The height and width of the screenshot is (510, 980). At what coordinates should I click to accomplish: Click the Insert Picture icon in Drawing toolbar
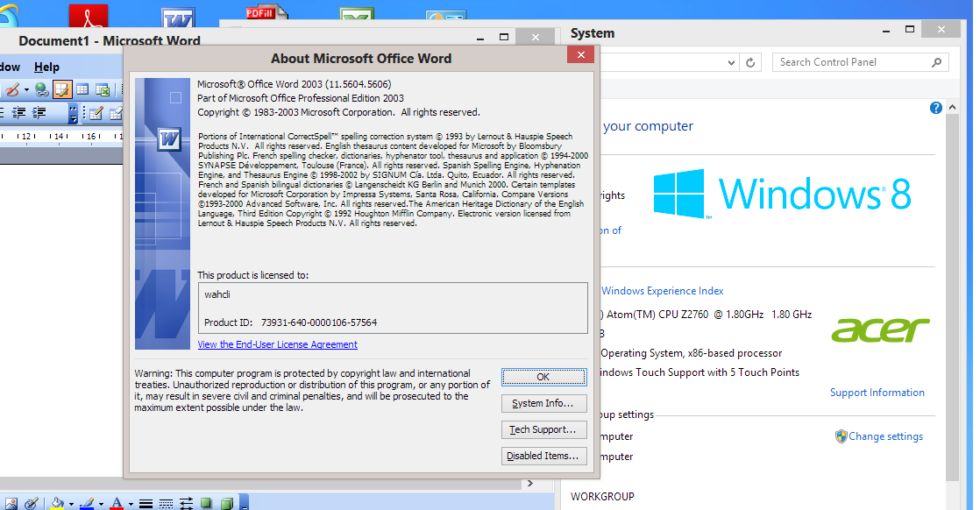(11, 503)
